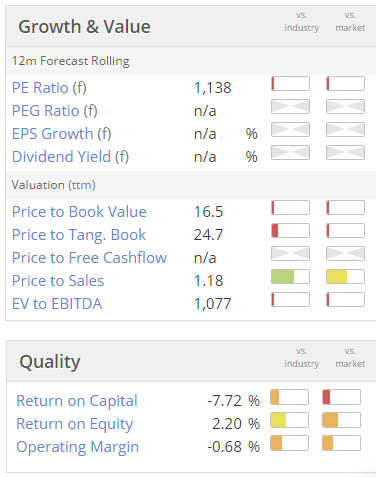The image size is (376, 477).
Task: Select the EV to EBITDA link
Action: pyautogui.click(x=57, y=304)
